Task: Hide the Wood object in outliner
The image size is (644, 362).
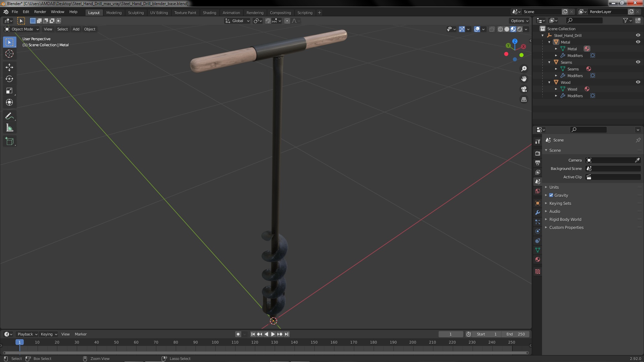Action: pos(638,82)
